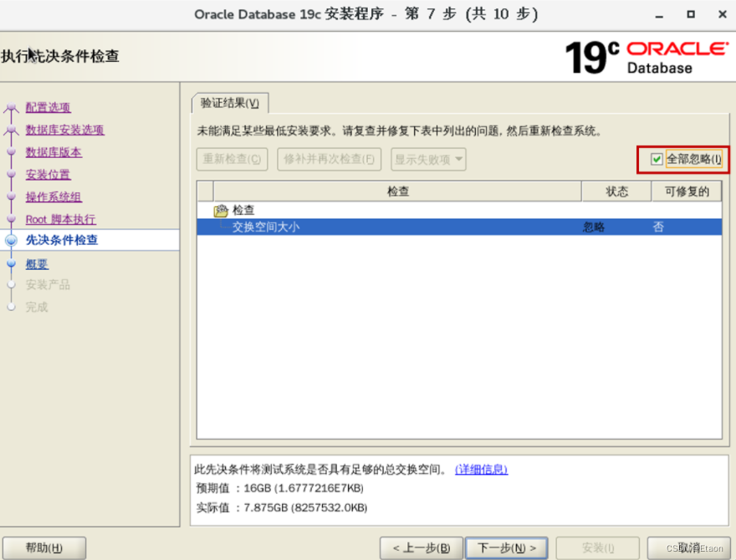Click the 修补并再次检查(F) button

pyautogui.click(x=329, y=160)
